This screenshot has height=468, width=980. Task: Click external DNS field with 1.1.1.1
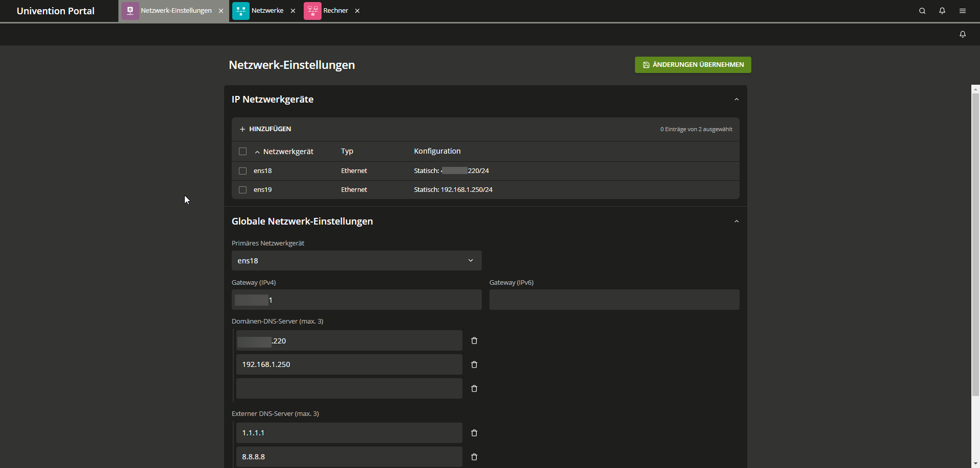pyautogui.click(x=349, y=433)
